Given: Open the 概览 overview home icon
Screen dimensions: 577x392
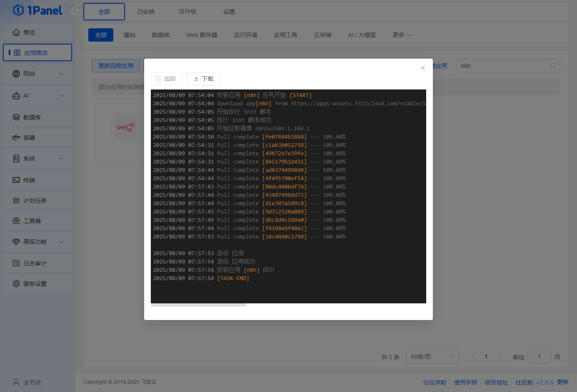Looking at the screenshot, I should (x=16, y=32).
